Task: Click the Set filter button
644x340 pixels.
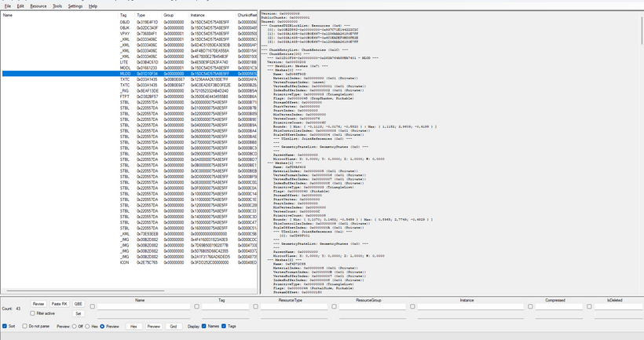Action: pyautogui.click(x=78, y=314)
